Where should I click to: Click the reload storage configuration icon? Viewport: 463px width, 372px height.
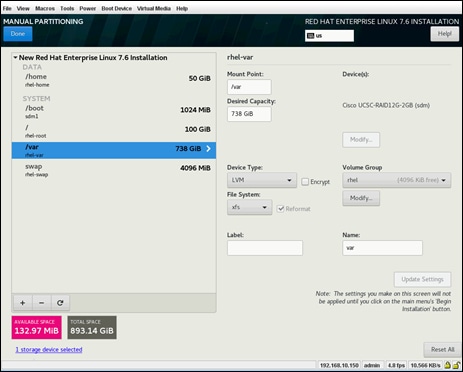point(60,303)
